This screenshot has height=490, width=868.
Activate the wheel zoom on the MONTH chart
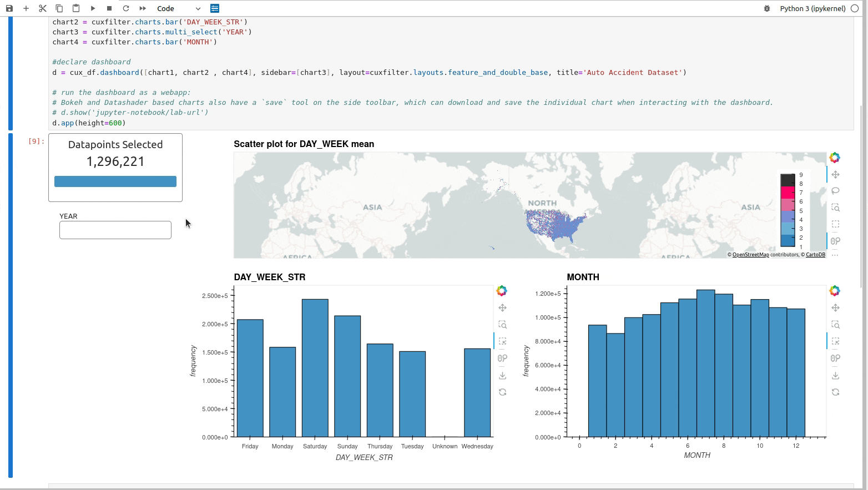[x=835, y=324]
